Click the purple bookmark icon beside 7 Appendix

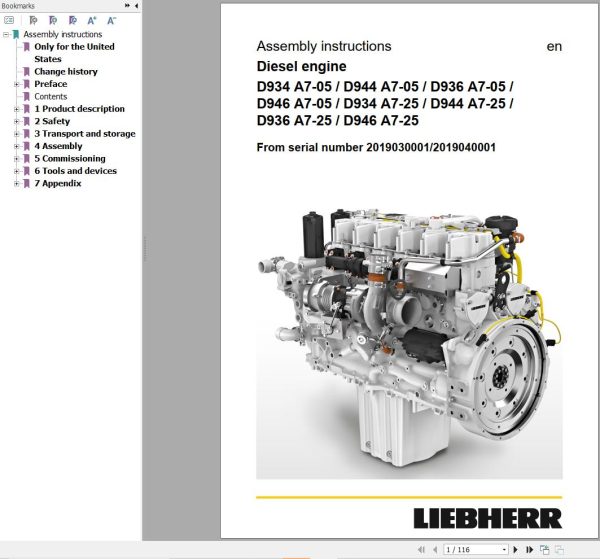26,184
